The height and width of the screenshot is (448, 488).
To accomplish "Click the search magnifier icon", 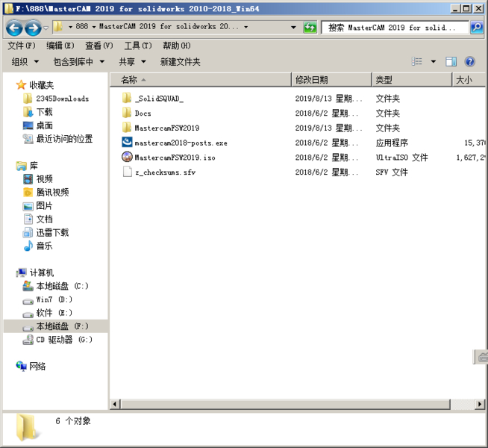I will point(477,28).
